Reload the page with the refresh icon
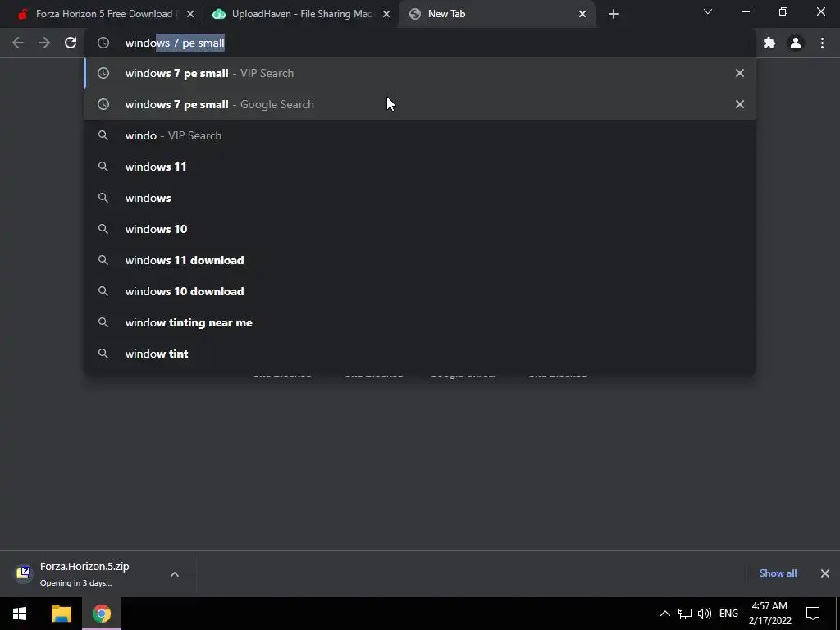Screen dimensions: 840x630 coord(71,43)
